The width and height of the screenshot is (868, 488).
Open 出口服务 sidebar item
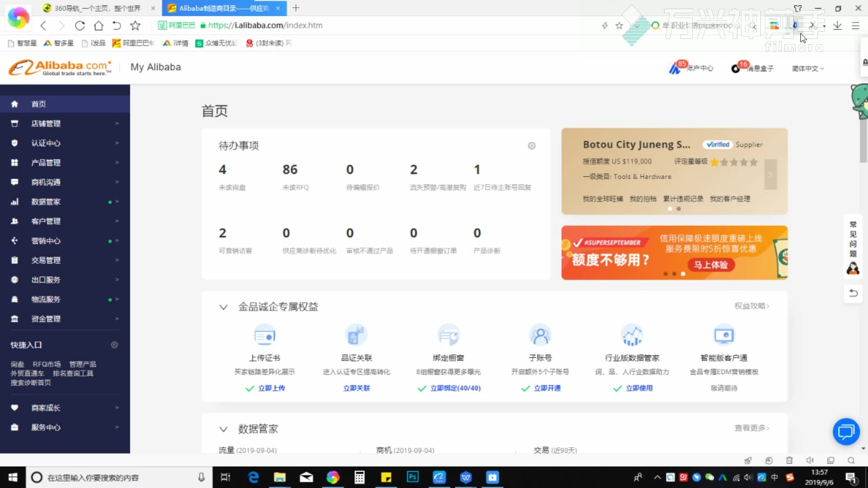pyautogui.click(x=65, y=280)
